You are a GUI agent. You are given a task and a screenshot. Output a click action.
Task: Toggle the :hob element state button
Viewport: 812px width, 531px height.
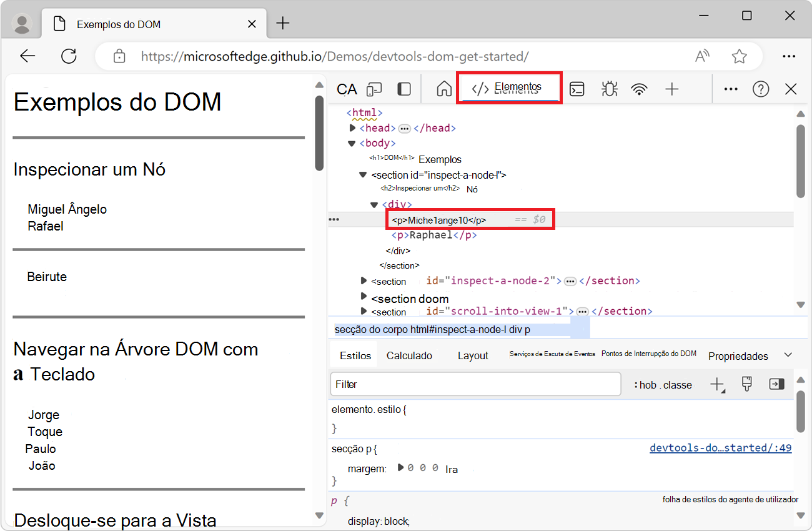click(646, 385)
